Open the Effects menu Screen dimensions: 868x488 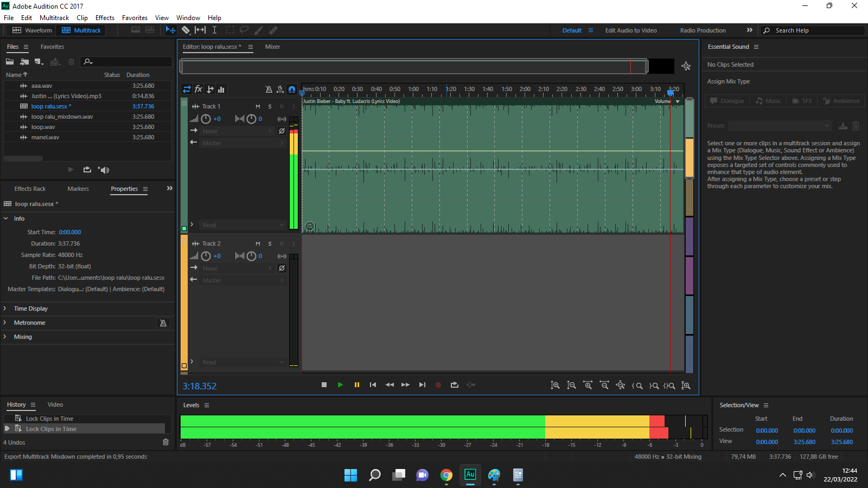(105, 18)
